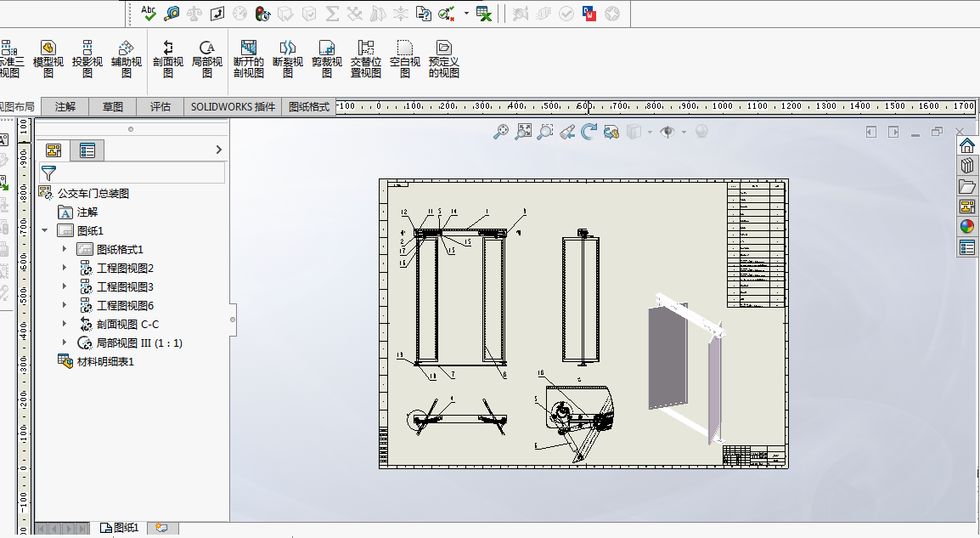980x538 pixels.
Task: Open the Appearances color ball pane
Action: click(967, 226)
